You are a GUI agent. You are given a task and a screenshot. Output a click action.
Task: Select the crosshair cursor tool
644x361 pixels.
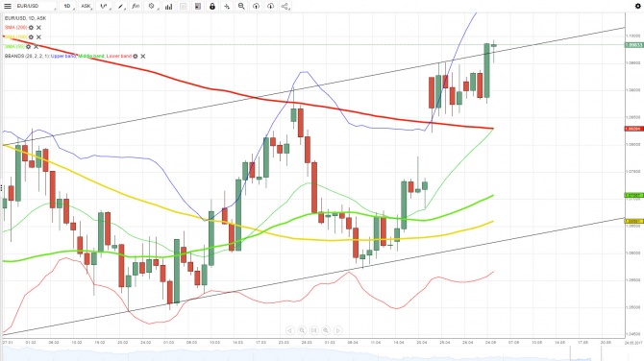coord(226,6)
